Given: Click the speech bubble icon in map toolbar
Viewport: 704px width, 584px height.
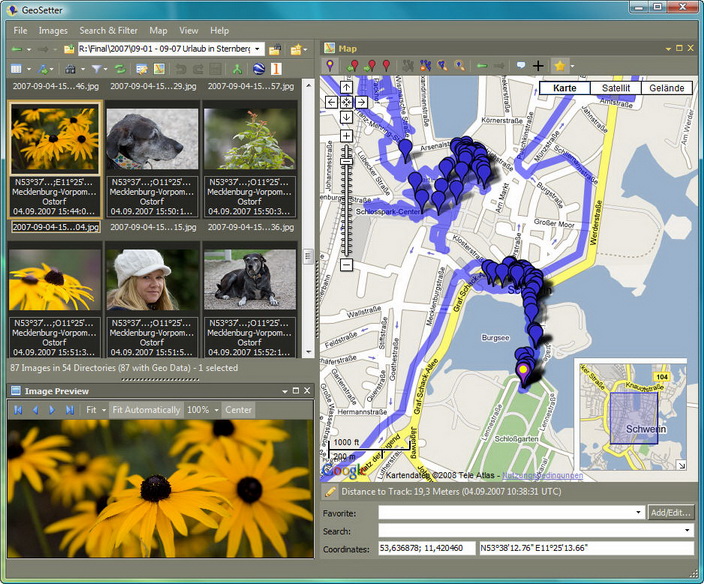Looking at the screenshot, I should [x=520, y=66].
